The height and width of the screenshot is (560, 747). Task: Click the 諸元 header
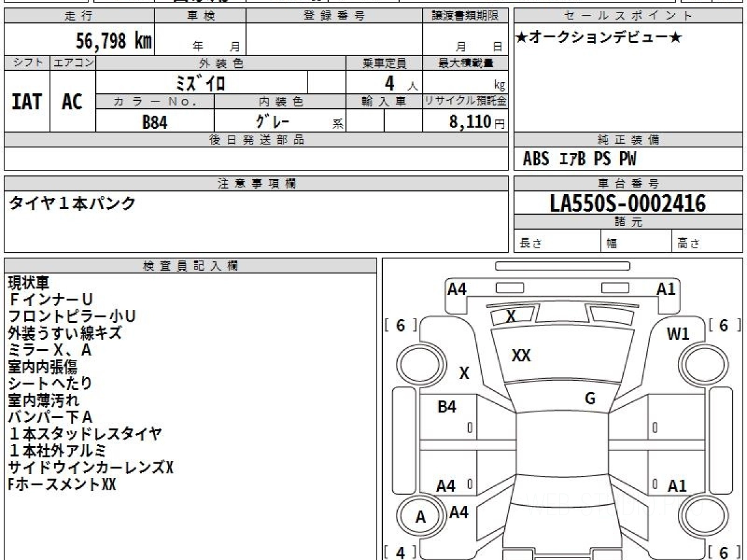(x=628, y=222)
